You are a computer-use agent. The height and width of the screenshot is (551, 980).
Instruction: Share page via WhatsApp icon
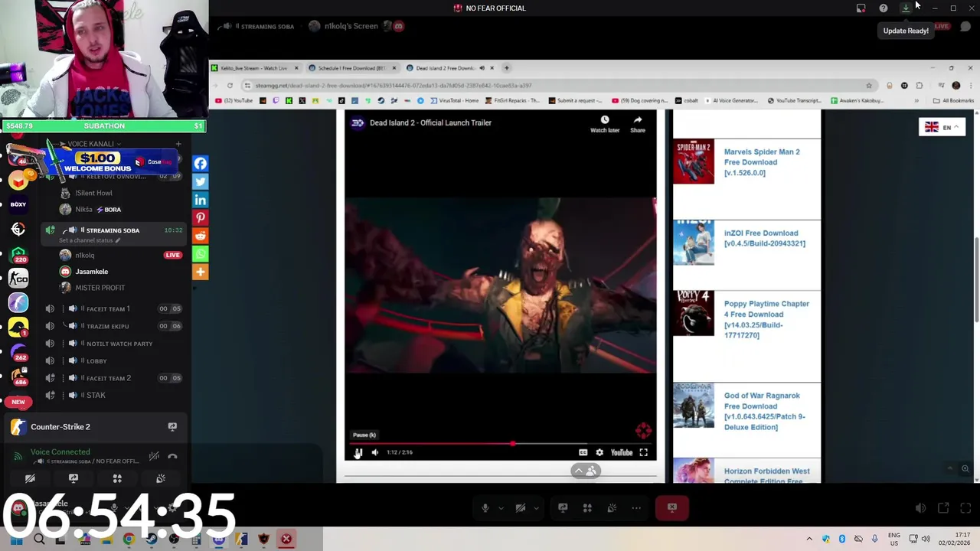click(201, 254)
